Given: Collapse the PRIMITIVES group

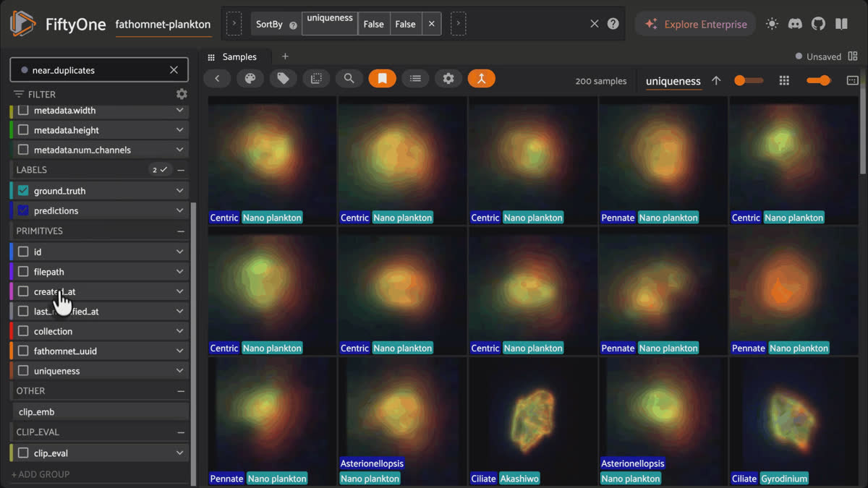Looking at the screenshot, I should pos(181,231).
